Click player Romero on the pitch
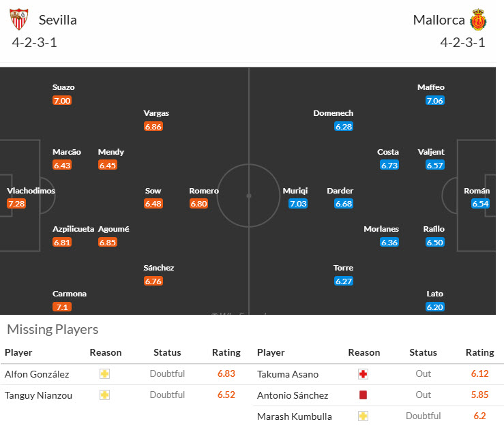This screenshot has width=504, height=430. [x=204, y=191]
